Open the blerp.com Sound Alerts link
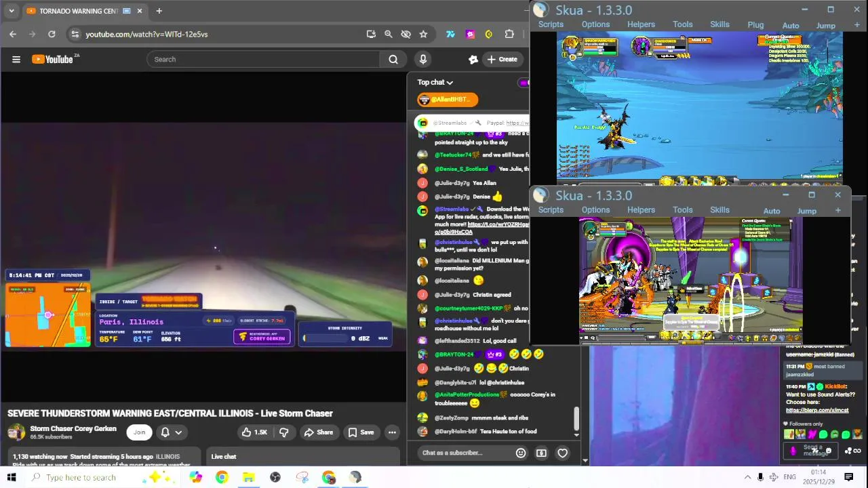The image size is (868, 488). click(x=817, y=410)
